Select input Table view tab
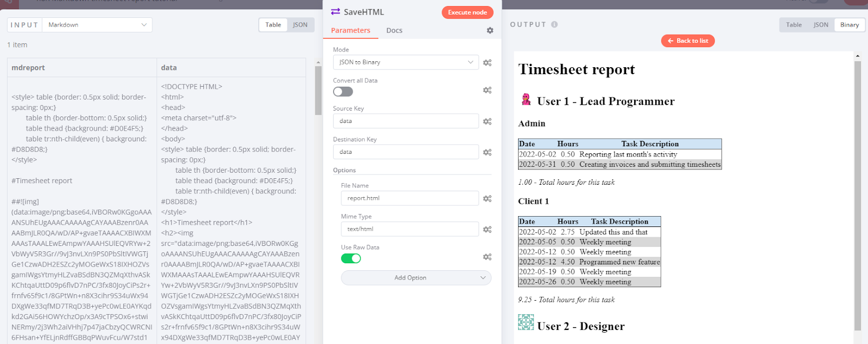This screenshot has width=868, height=344. (x=273, y=25)
